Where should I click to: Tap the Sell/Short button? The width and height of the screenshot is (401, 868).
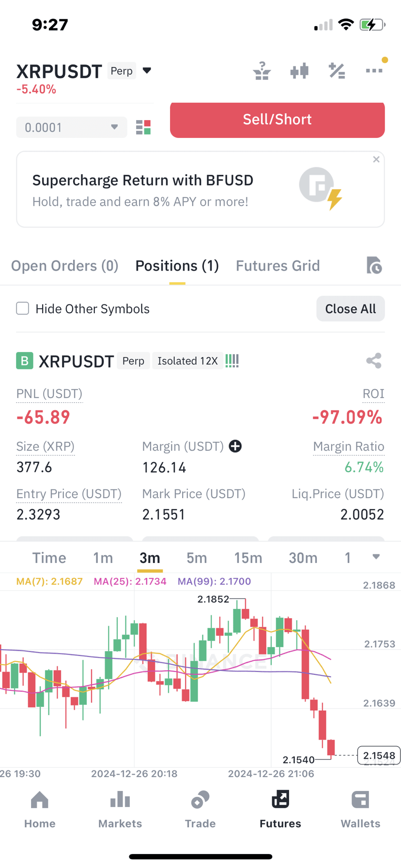point(278,120)
